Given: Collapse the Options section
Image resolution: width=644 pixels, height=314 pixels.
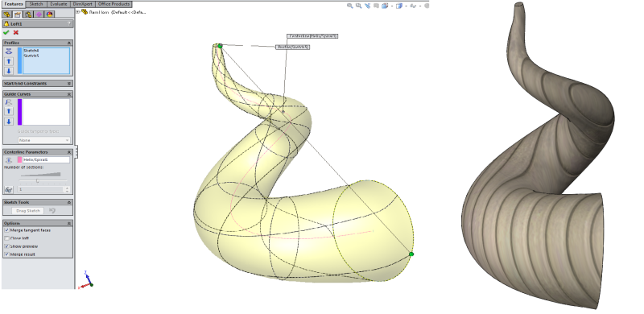Looking at the screenshot, I should pyautogui.click(x=69, y=223).
